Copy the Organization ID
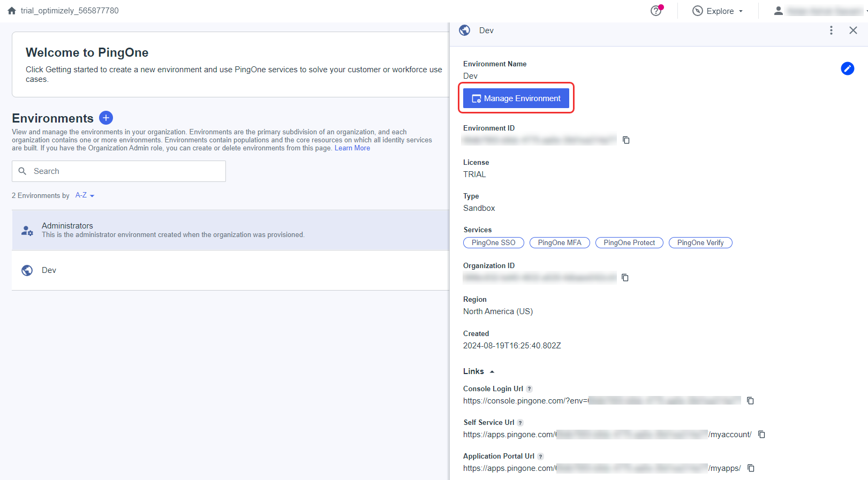 (625, 278)
